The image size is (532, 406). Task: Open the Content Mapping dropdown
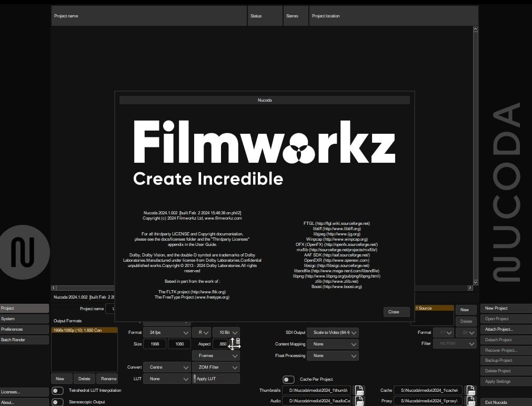333,344
